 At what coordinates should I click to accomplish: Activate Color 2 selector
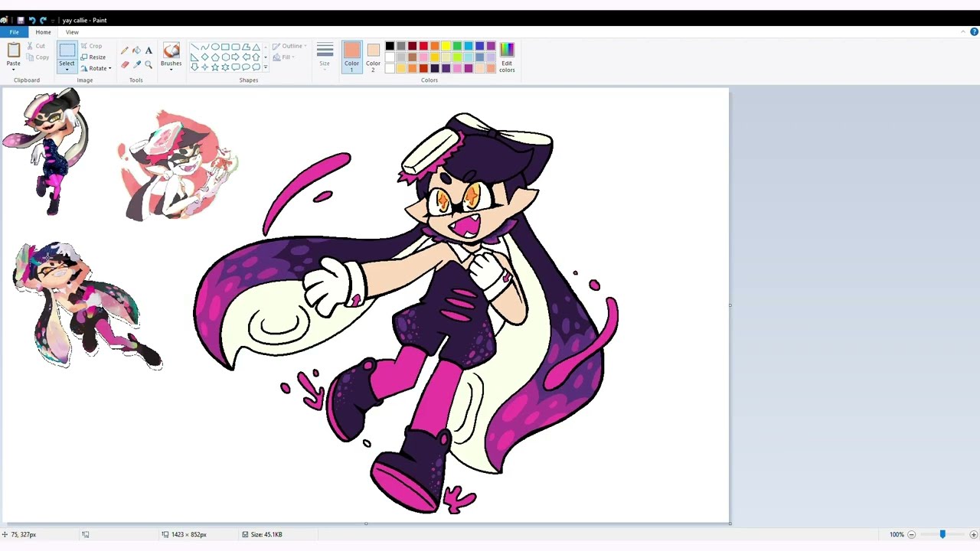[x=373, y=57]
